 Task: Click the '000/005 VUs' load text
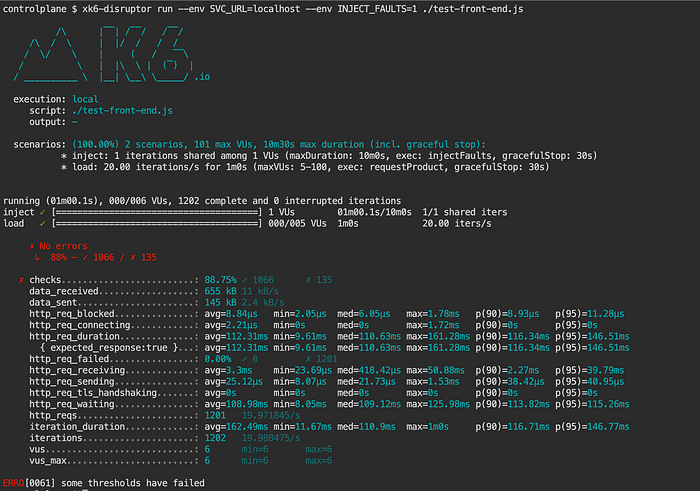(297, 223)
